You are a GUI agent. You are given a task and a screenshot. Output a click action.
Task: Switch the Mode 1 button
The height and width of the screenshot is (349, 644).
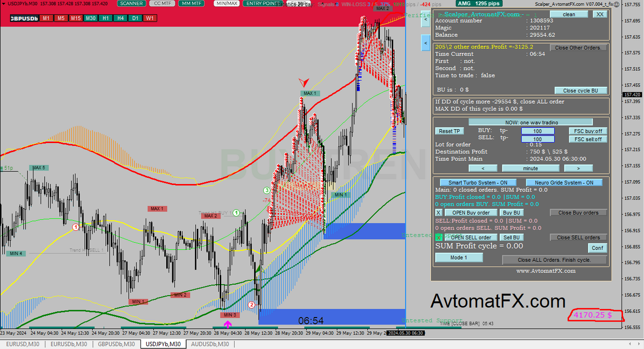[x=459, y=258]
